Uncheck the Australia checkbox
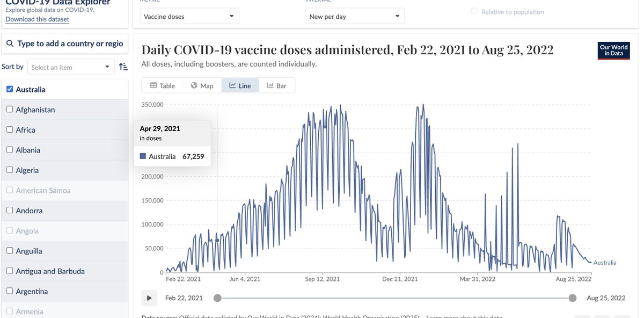This screenshot has height=318, width=644. 10,89
